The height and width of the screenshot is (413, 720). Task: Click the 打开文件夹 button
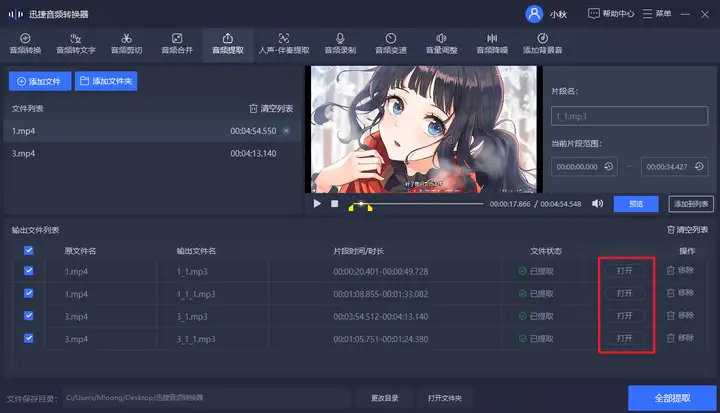point(444,398)
